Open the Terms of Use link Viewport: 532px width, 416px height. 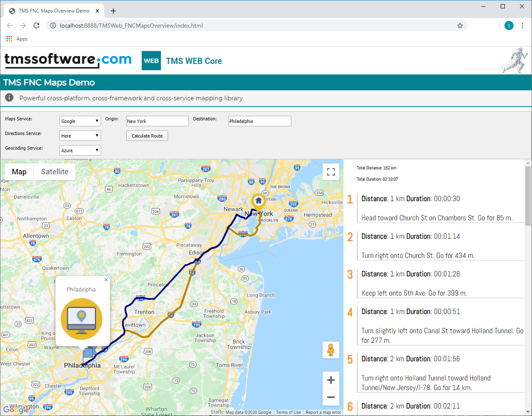click(288, 412)
